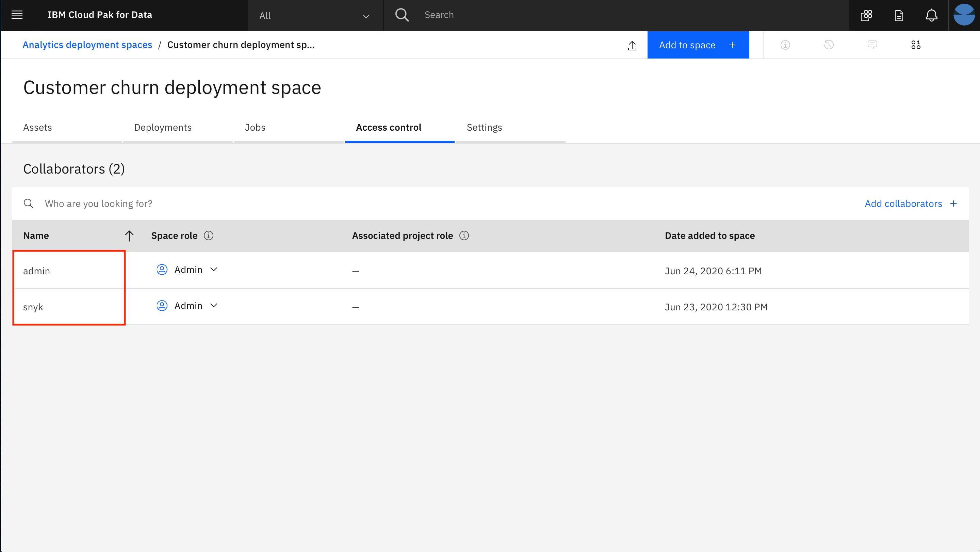The height and width of the screenshot is (552, 980).
Task: Click the search magnifier icon in header
Action: (x=402, y=15)
